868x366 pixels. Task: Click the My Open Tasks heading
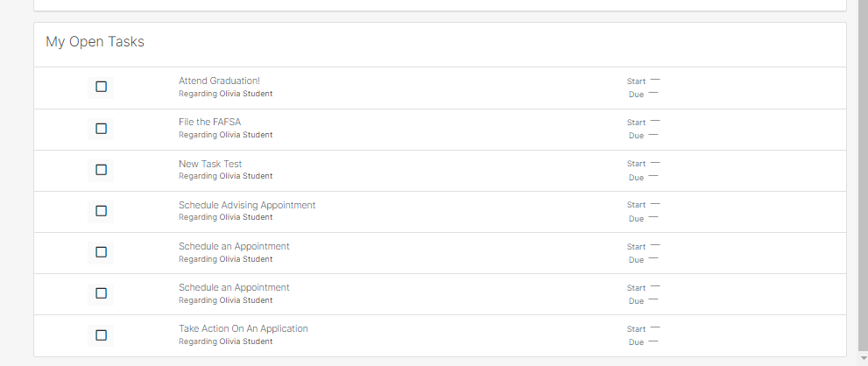click(x=95, y=41)
